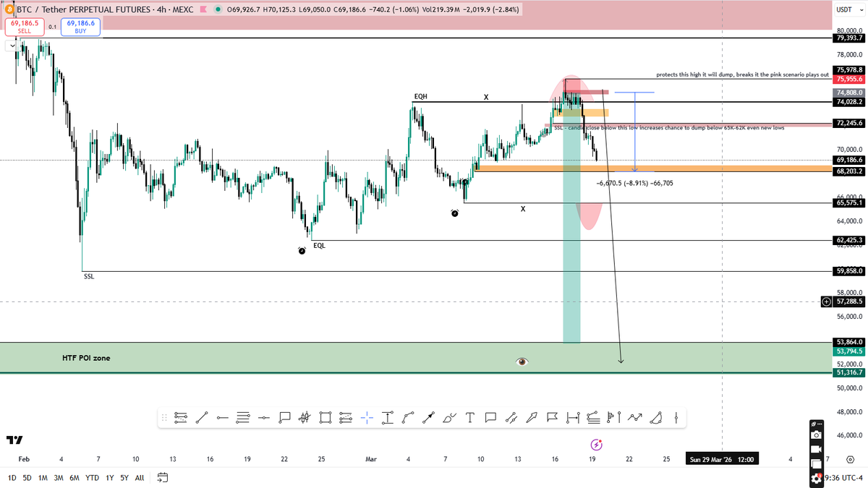The image size is (868, 488).
Task: Select the Path polyline arrow tool
Action: click(635, 417)
